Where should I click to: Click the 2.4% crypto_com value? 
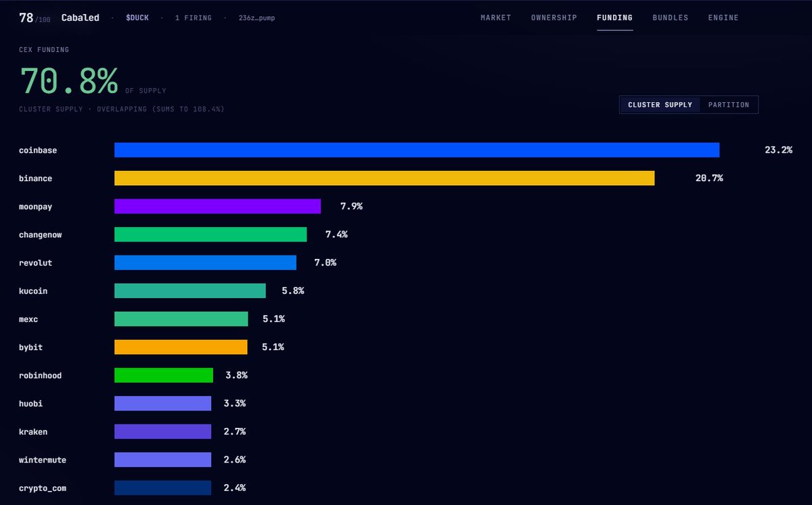pos(234,488)
